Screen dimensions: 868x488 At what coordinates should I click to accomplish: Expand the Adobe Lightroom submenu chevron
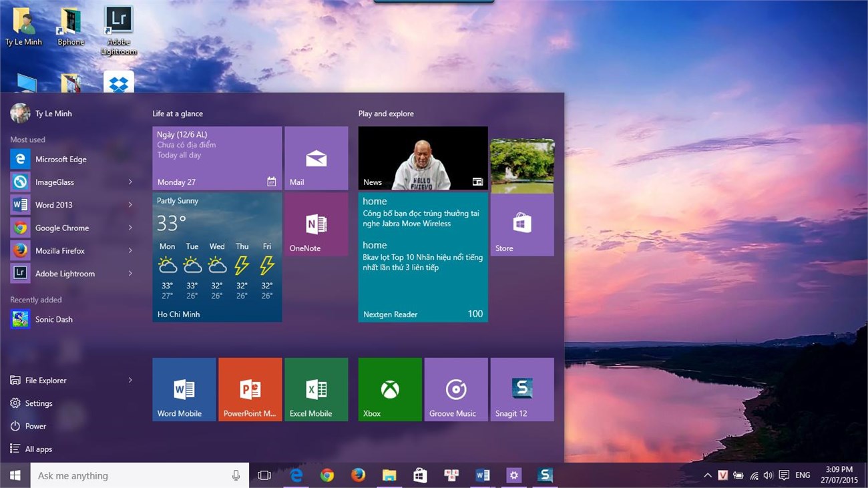click(x=131, y=273)
